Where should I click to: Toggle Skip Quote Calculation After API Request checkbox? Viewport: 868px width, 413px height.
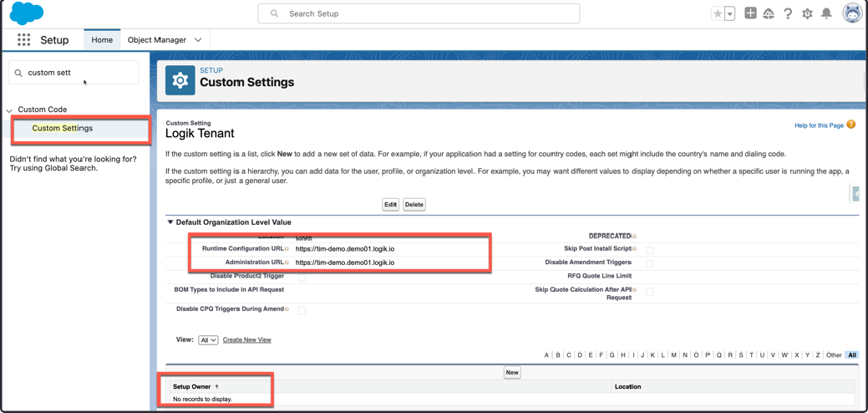pyautogui.click(x=649, y=292)
